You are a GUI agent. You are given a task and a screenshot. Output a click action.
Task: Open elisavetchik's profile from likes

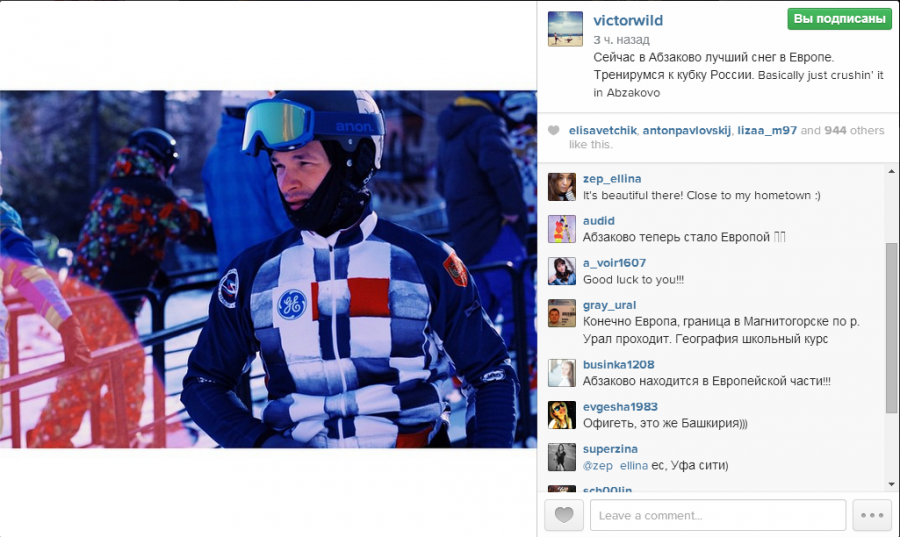603,130
